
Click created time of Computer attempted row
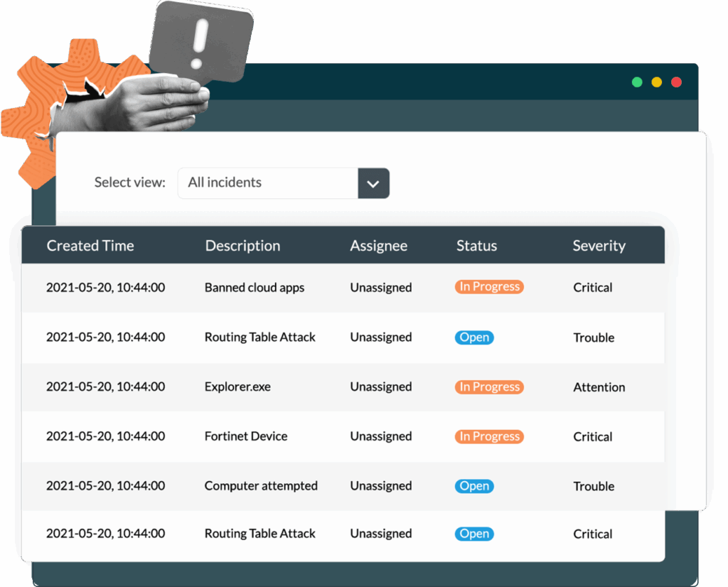click(x=105, y=486)
